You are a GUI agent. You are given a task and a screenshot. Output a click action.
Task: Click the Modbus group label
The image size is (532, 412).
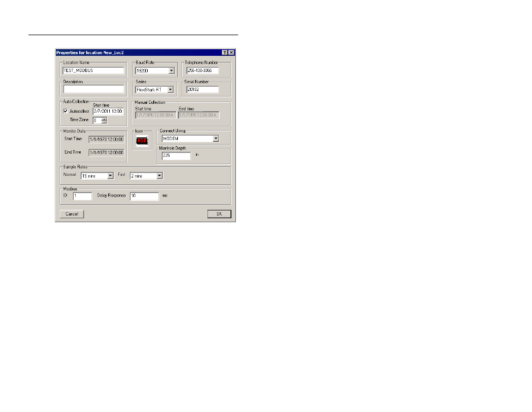[70, 189]
